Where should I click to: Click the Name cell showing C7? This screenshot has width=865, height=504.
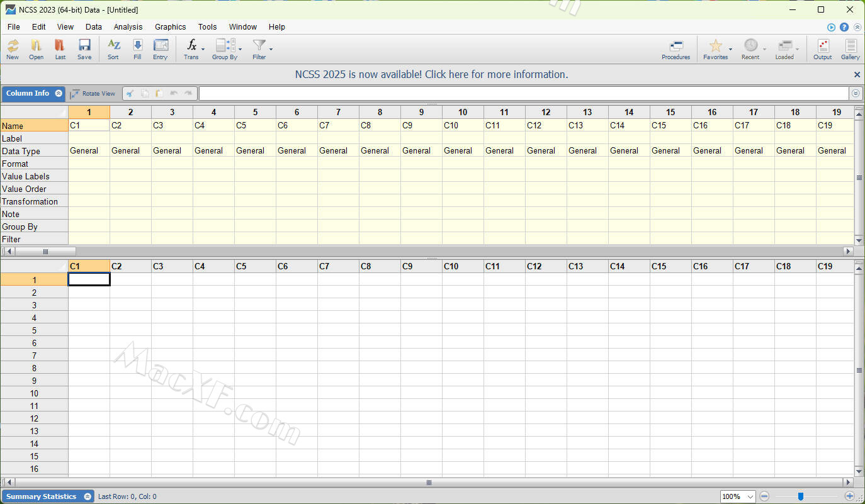[338, 125]
